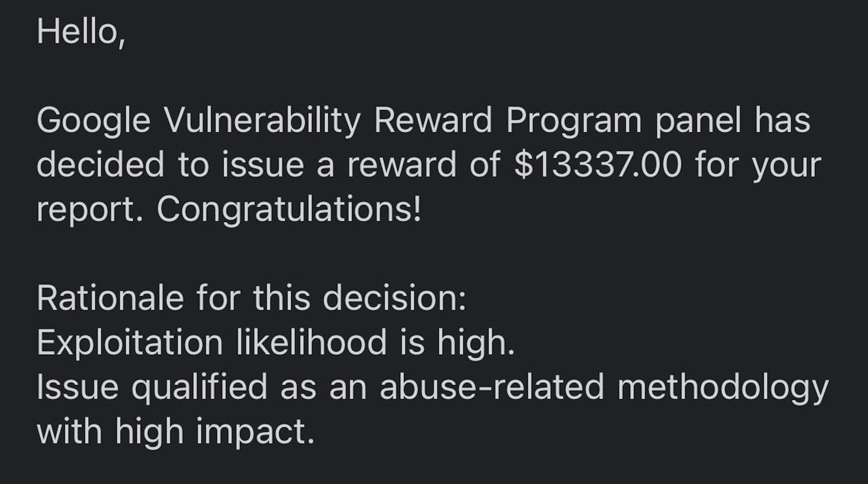Click the word "likelihood"
The width and height of the screenshot is (868, 484).
tap(311, 343)
